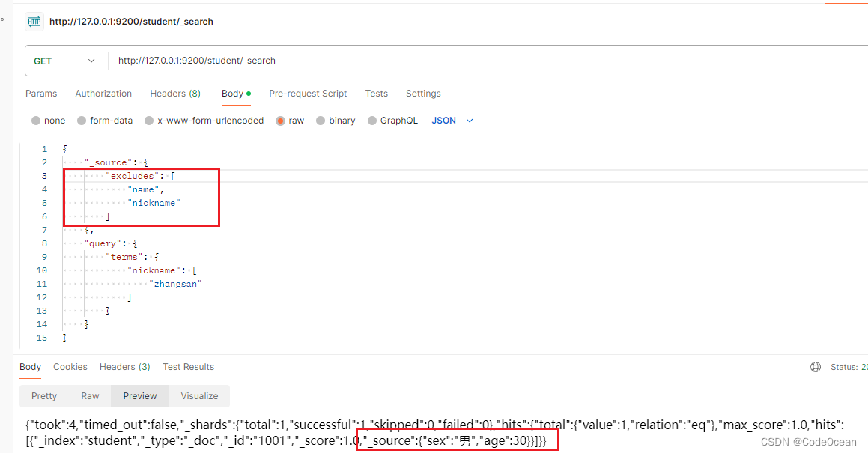Click the "took":4 text in the response
This screenshot has height=453, width=868.
[54, 425]
